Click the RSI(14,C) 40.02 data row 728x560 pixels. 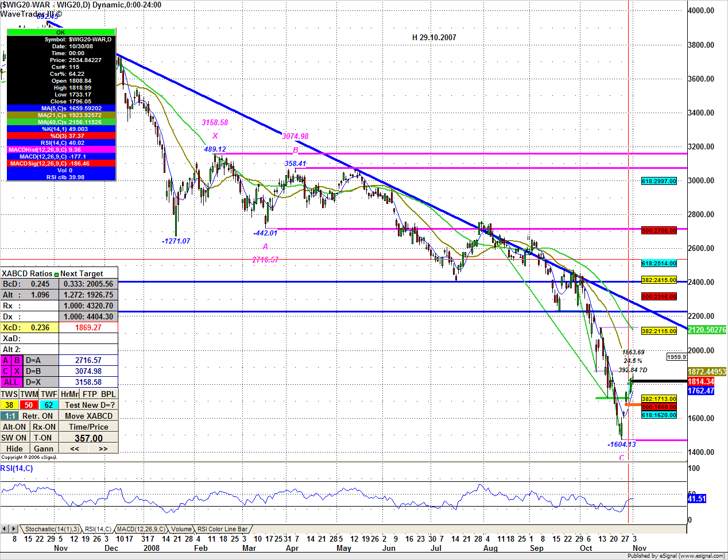pyautogui.click(x=61, y=142)
